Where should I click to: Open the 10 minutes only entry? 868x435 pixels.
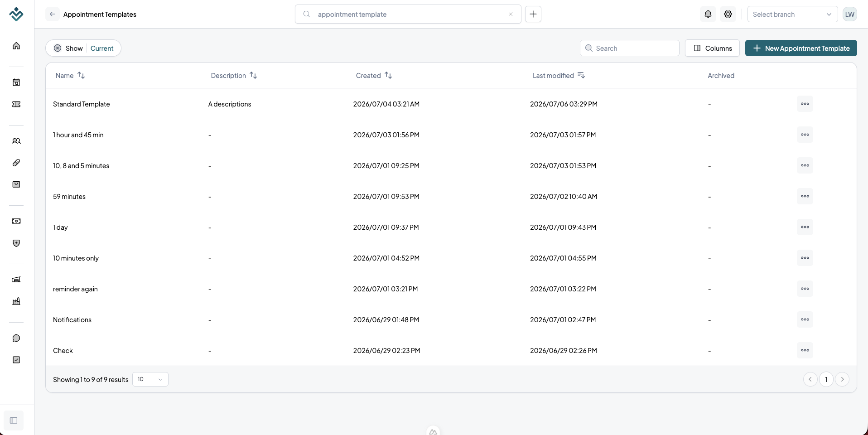[76, 258]
